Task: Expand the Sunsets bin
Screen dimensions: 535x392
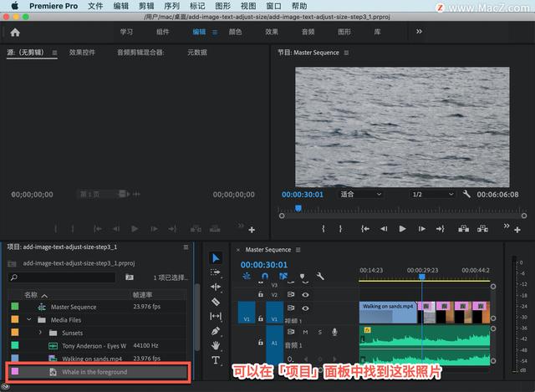Action: (x=40, y=333)
